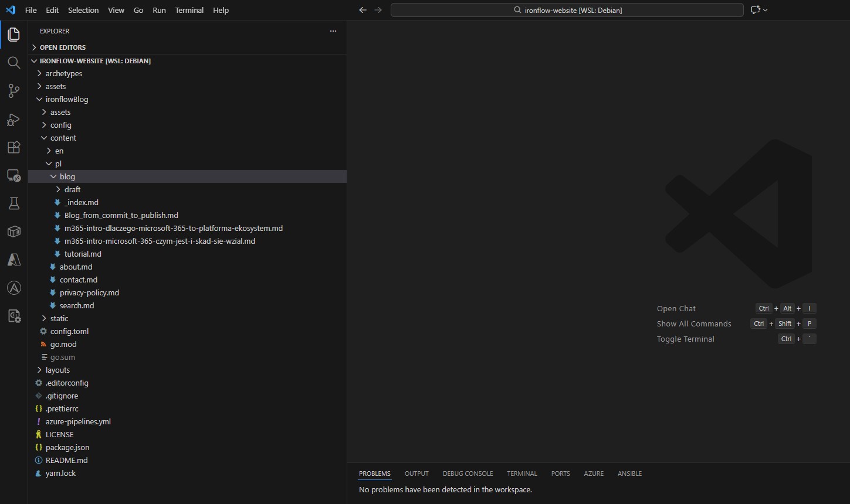This screenshot has width=850, height=504.
Task: Click the back navigation arrow
Action: tap(363, 10)
